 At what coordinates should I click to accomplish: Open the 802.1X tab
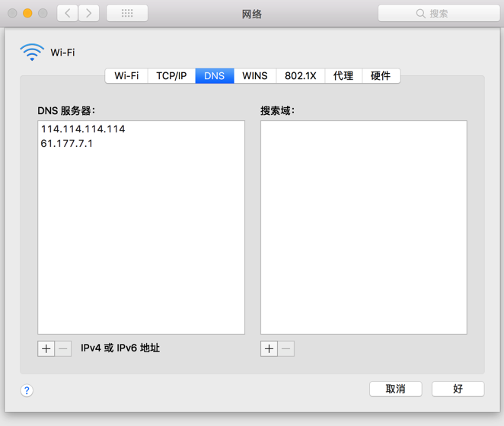(x=301, y=76)
